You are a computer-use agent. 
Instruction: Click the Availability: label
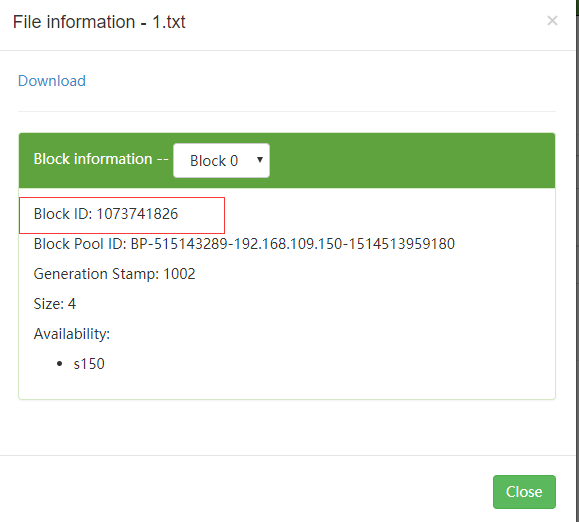(x=72, y=334)
